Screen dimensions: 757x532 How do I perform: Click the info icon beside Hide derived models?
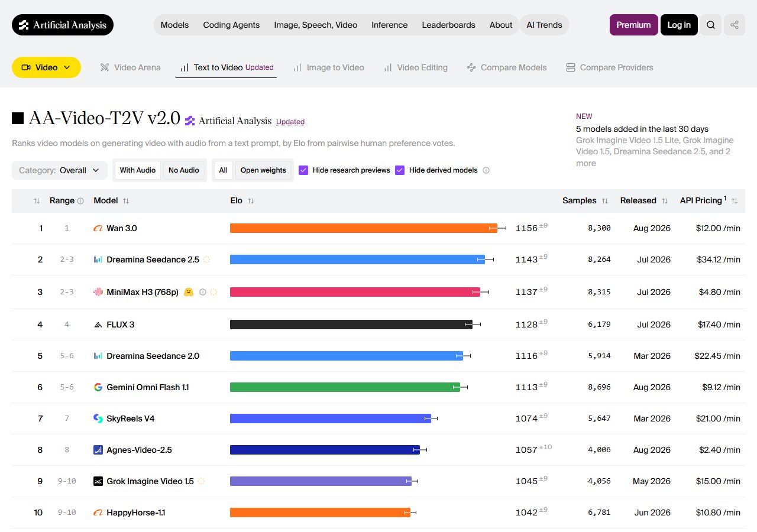click(x=486, y=170)
